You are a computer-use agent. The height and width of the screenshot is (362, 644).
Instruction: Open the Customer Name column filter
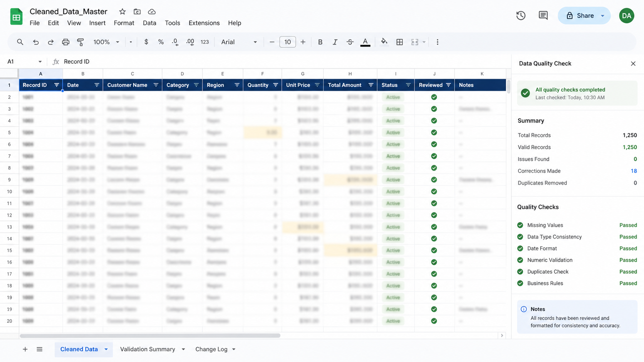pos(156,85)
